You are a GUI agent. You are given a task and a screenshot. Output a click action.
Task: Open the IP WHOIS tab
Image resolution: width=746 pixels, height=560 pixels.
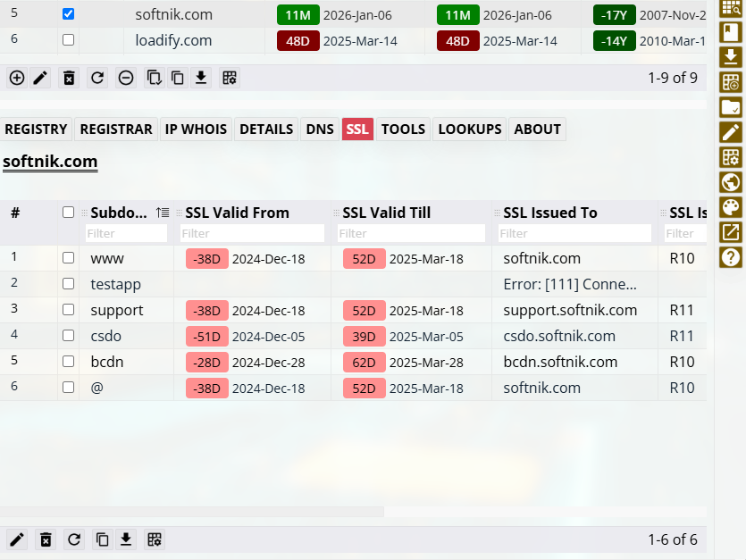coord(196,130)
